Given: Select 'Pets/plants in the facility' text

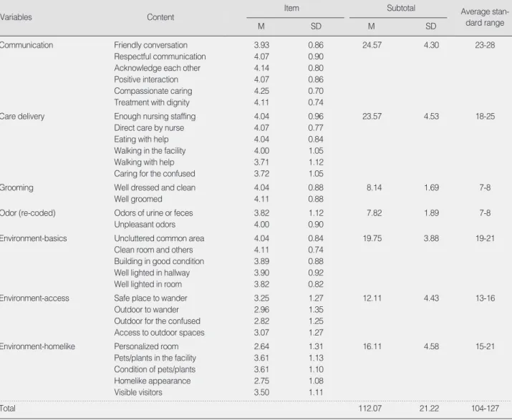Looking at the screenshot, I should [155, 358].
